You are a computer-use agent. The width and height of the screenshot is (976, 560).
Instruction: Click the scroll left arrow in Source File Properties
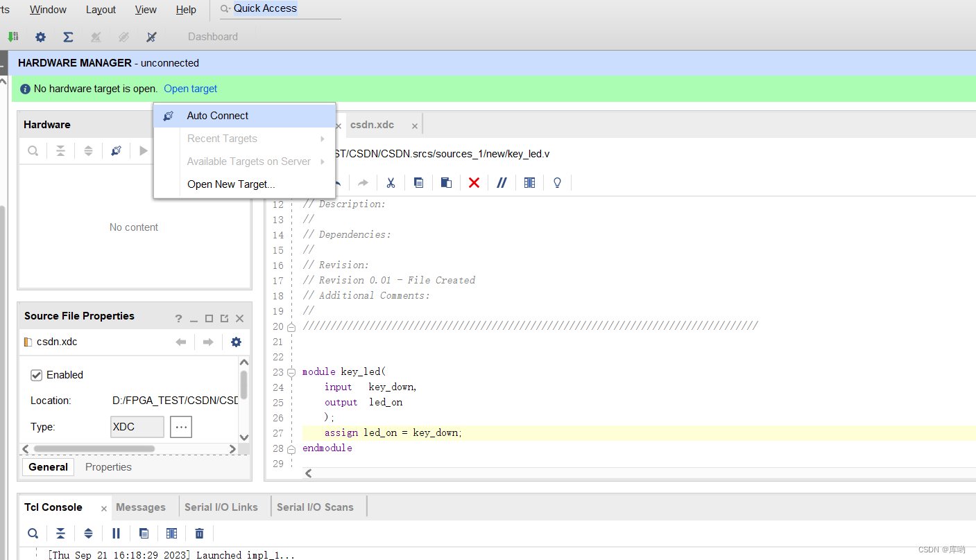coord(26,449)
